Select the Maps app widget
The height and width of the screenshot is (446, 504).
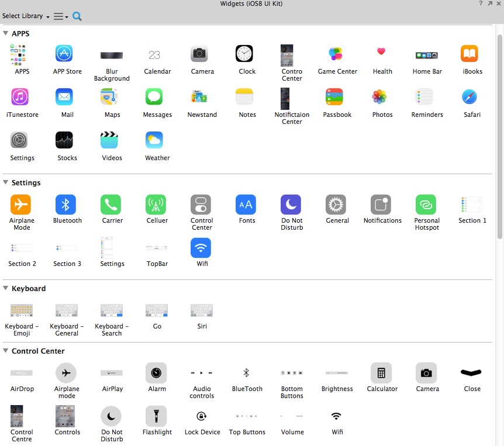coord(109,96)
